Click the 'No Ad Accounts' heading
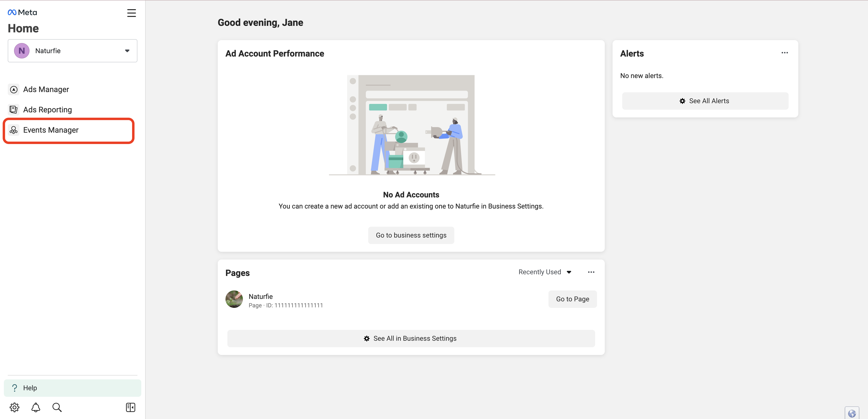868x419 pixels. coord(411,195)
